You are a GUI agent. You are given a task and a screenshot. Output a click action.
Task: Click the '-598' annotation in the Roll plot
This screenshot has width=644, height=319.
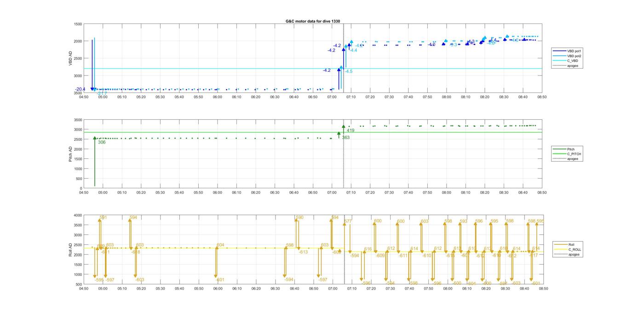413,283
